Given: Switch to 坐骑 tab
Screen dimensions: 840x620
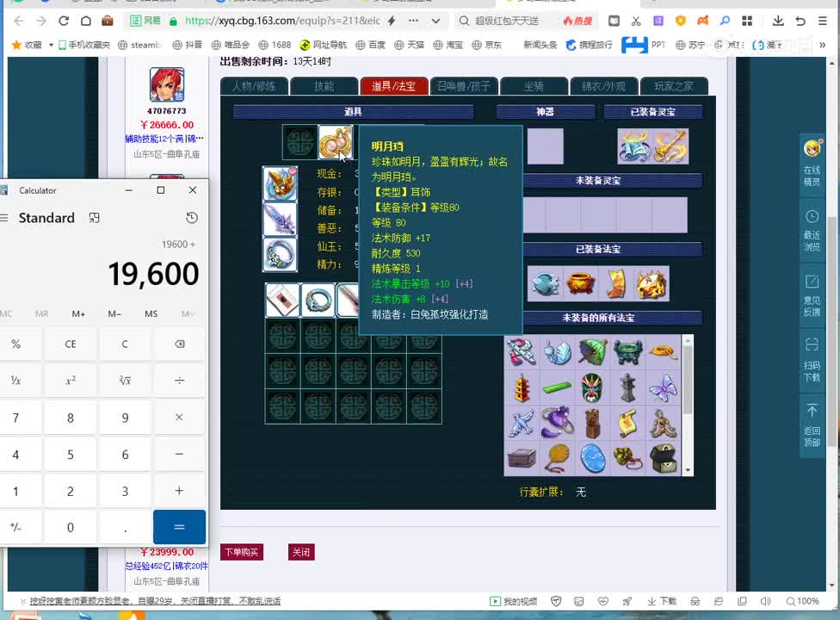Looking at the screenshot, I should pyautogui.click(x=534, y=86).
